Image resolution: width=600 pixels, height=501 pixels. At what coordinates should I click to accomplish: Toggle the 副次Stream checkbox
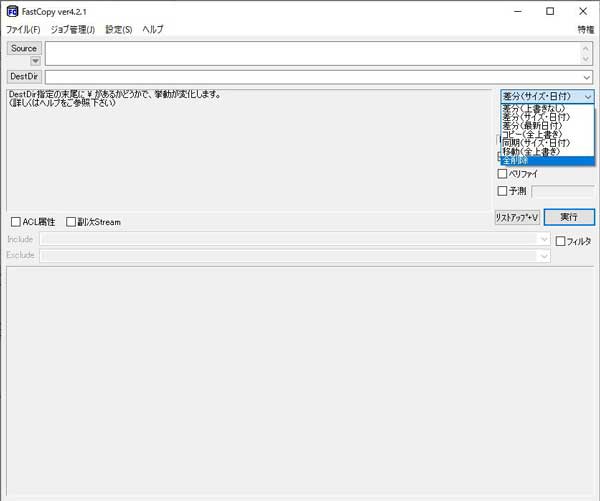[x=71, y=222]
